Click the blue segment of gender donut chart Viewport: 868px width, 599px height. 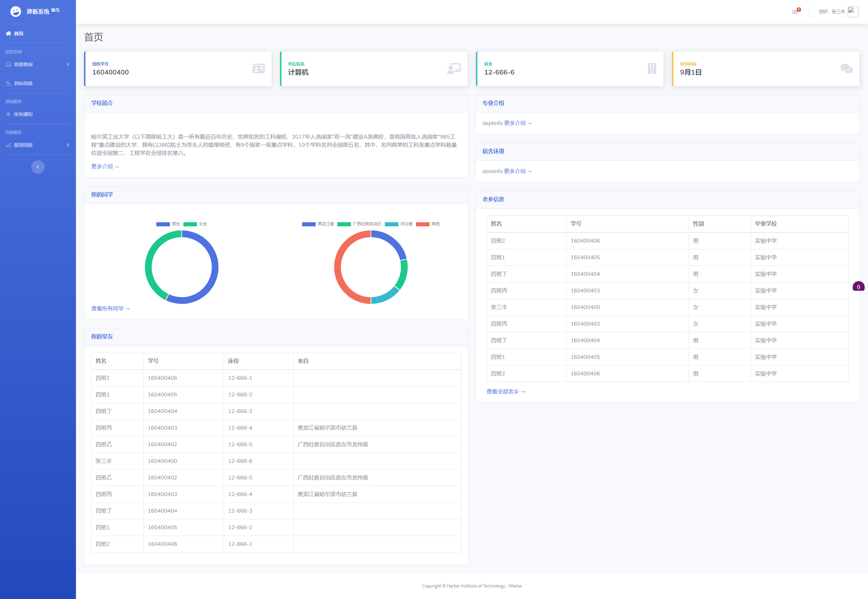click(215, 267)
